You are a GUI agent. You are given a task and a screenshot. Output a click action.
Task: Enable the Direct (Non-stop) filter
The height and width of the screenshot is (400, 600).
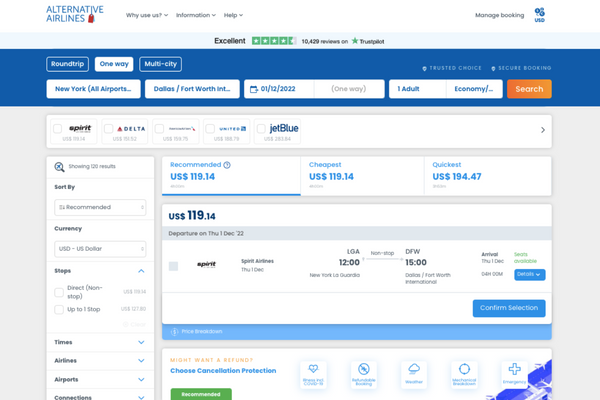coord(59,292)
